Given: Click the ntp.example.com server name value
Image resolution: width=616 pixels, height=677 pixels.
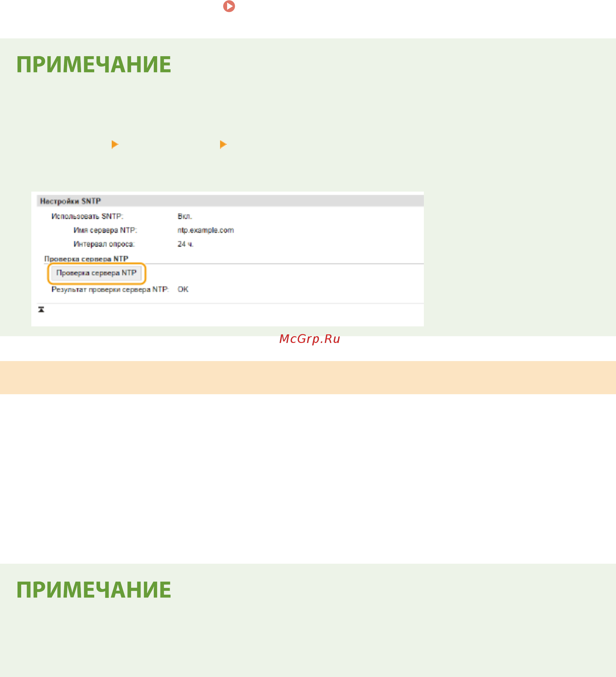Looking at the screenshot, I should [206, 230].
